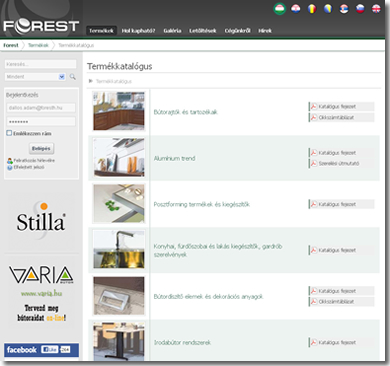Open Katalógus fejezet PDF for Alumínium trend
The height and width of the screenshot is (366, 390).
pos(341,153)
